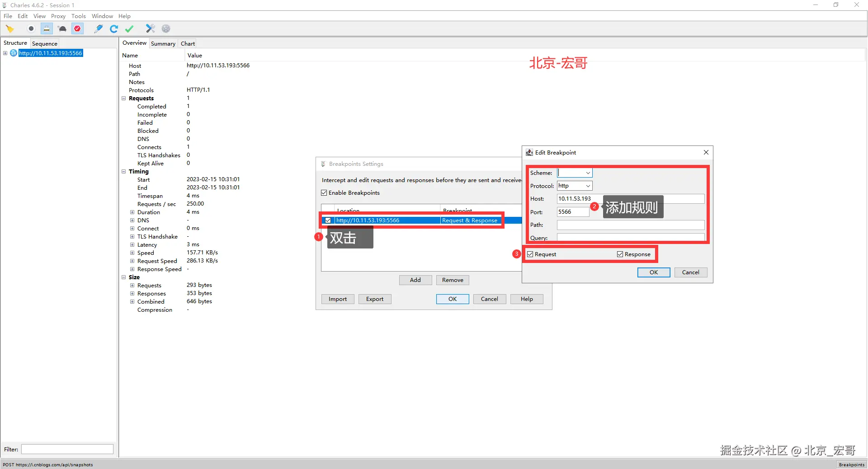Focus the Path field in Edit Breakpoint

631,225
